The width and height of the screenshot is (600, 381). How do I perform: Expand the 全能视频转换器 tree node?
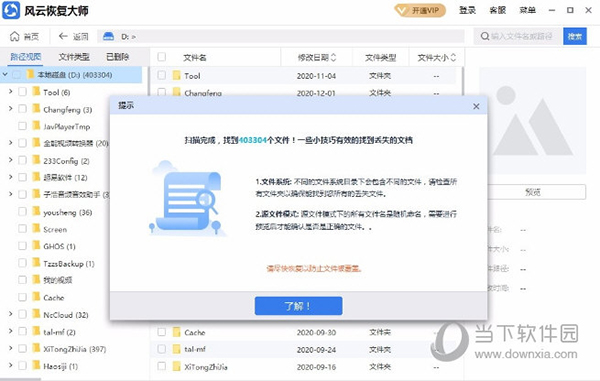[x=11, y=143]
